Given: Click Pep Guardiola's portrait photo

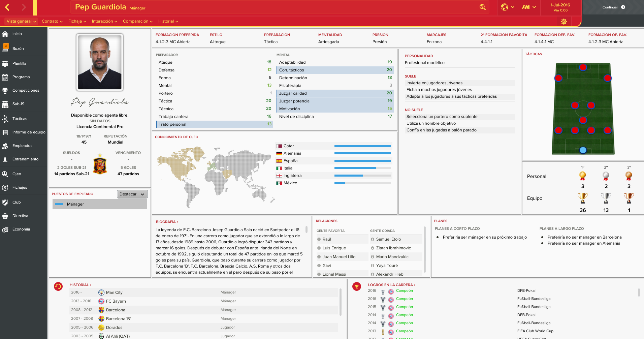Looking at the screenshot, I should (100, 62).
